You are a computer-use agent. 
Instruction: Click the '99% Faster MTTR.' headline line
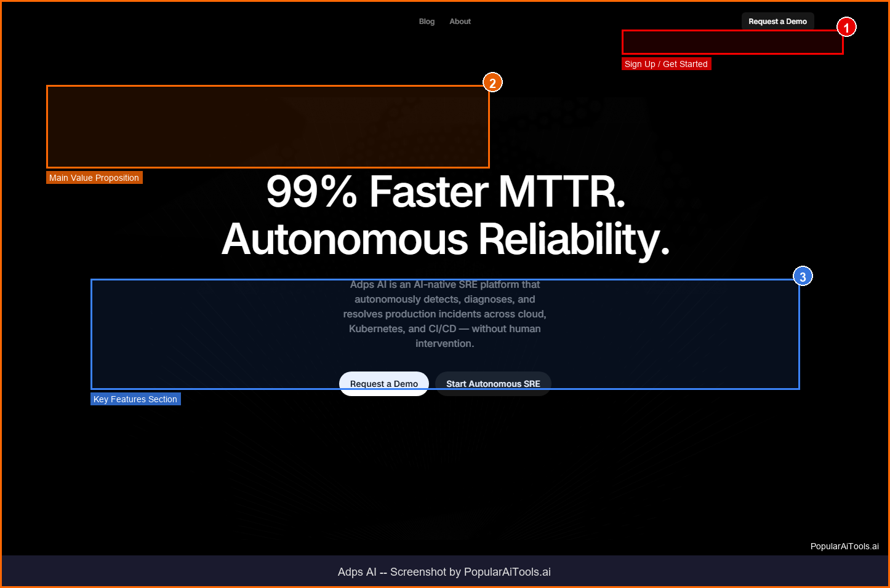pos(446,192)
